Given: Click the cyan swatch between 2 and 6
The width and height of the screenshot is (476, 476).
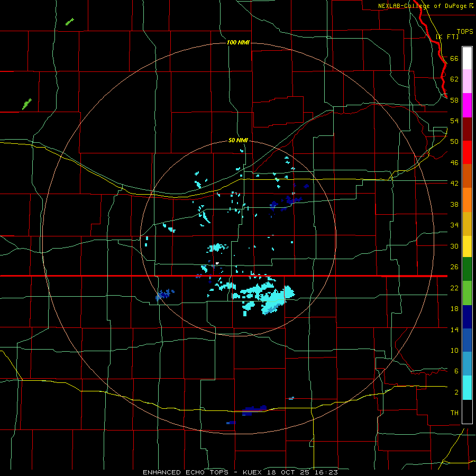Looking at the screenshot, I should [467, 388].
